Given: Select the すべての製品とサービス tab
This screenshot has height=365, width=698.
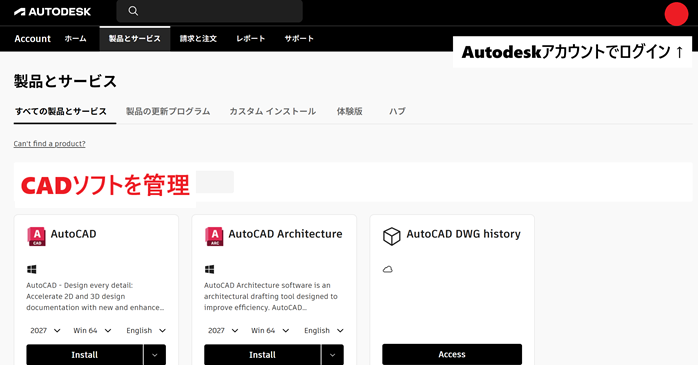Looking at the screenshot, I should [61, 111].
